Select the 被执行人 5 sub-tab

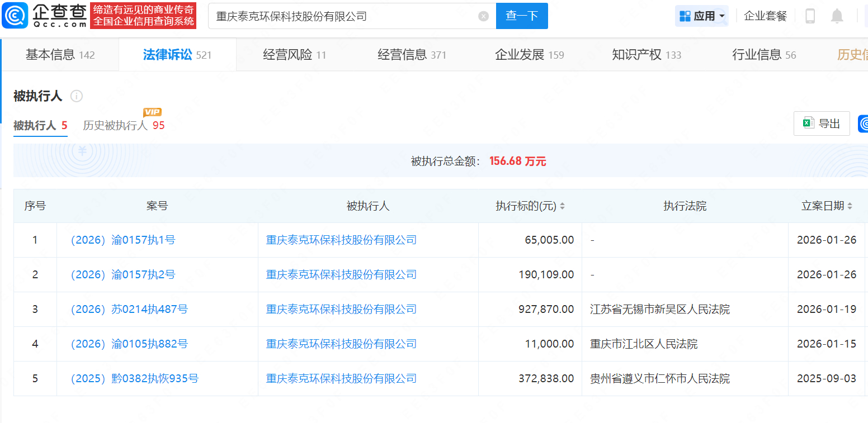(40, 125)
